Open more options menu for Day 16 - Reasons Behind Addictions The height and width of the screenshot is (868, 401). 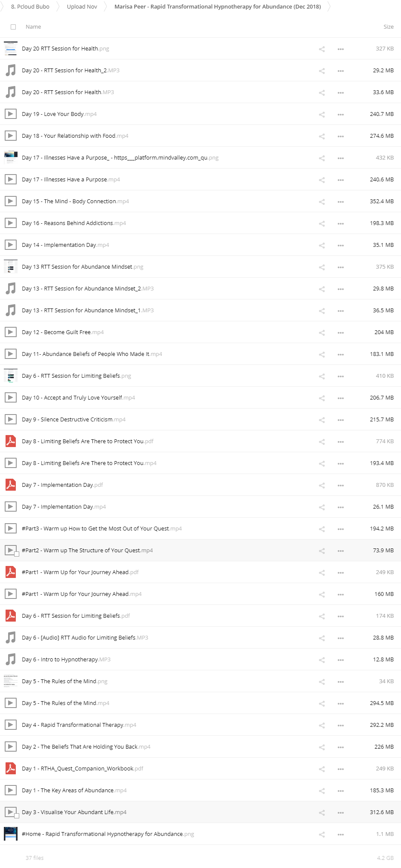pyautogui.click(x=341, y=224)
